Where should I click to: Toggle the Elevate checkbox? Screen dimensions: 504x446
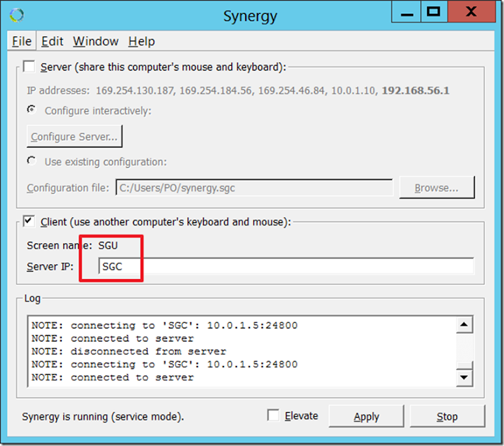pyautogui.click(x=273, y=416)
